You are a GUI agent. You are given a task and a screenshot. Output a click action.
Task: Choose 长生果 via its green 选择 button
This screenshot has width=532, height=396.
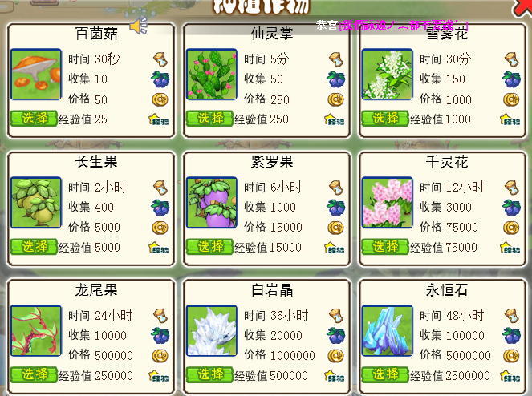coord(34,246)
